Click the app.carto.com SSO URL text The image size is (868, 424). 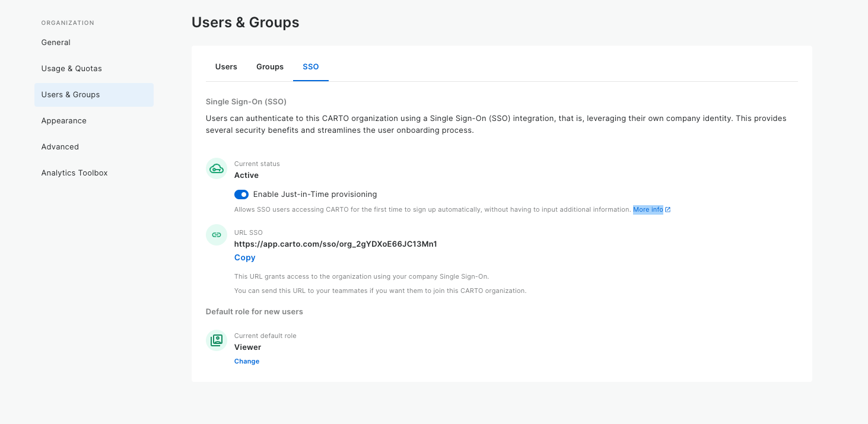[335, 244]
